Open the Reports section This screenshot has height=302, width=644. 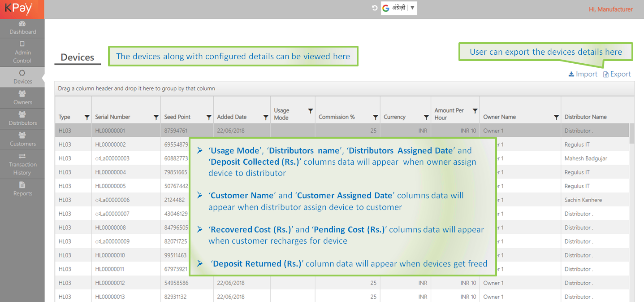(x=22, y=189)
